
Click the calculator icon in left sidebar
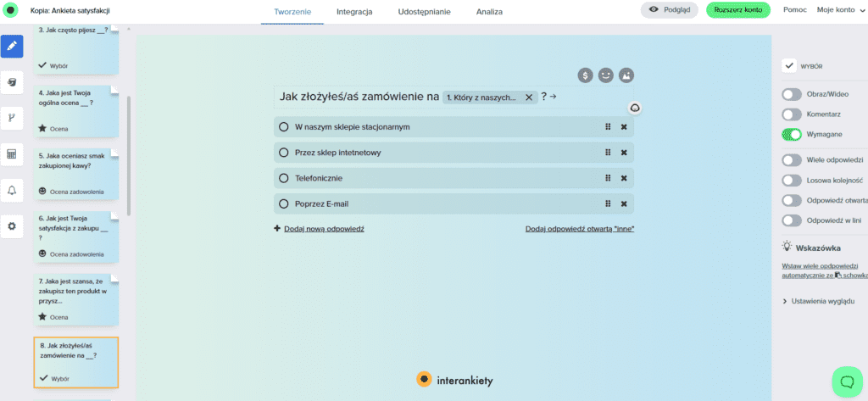[12, 154]
